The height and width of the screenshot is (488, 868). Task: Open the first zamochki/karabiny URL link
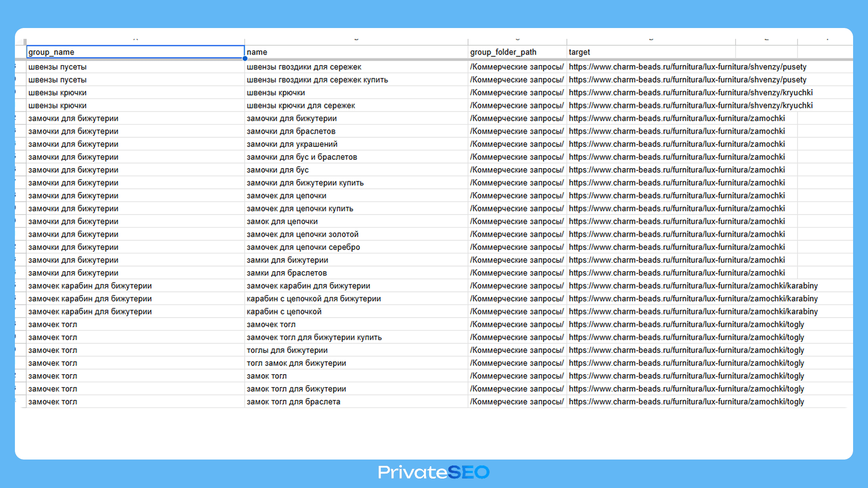[x=693, y=286]
